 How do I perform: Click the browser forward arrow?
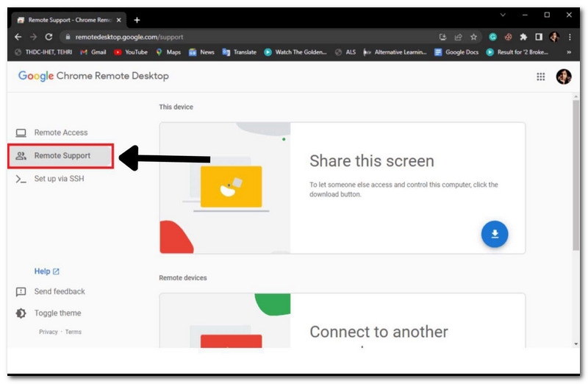coord(33,37)
